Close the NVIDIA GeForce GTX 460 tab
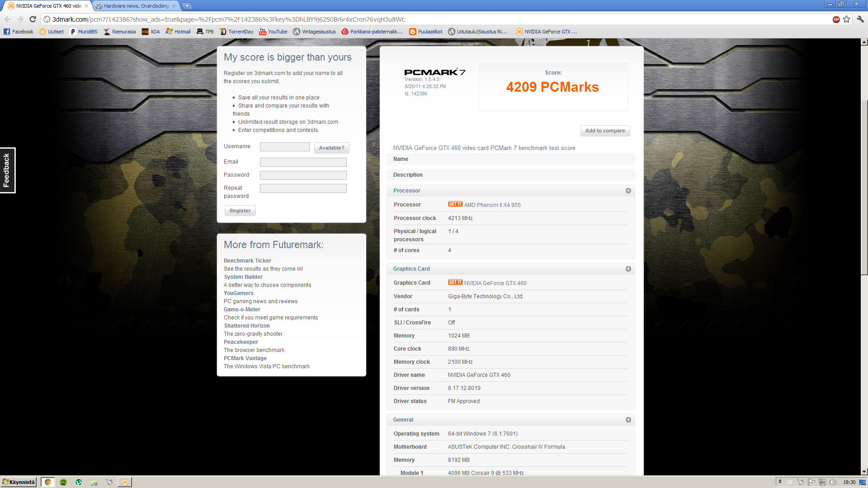Screen dimensions: 868x488 click(86, 6)
